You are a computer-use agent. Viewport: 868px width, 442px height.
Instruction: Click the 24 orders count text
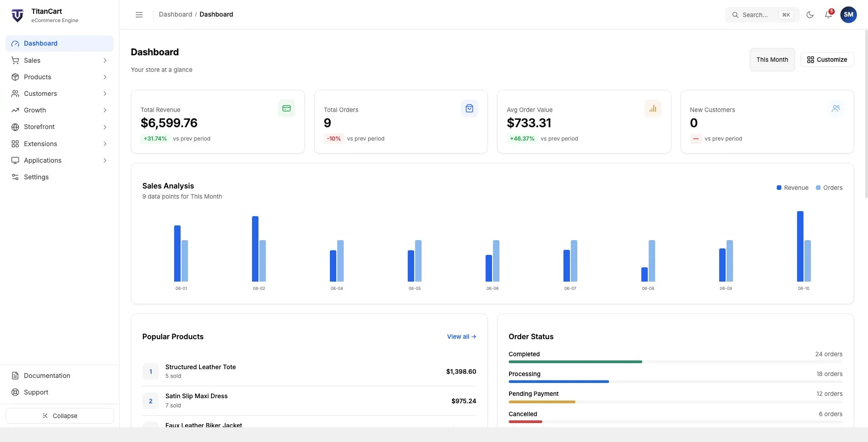point(829,354)
